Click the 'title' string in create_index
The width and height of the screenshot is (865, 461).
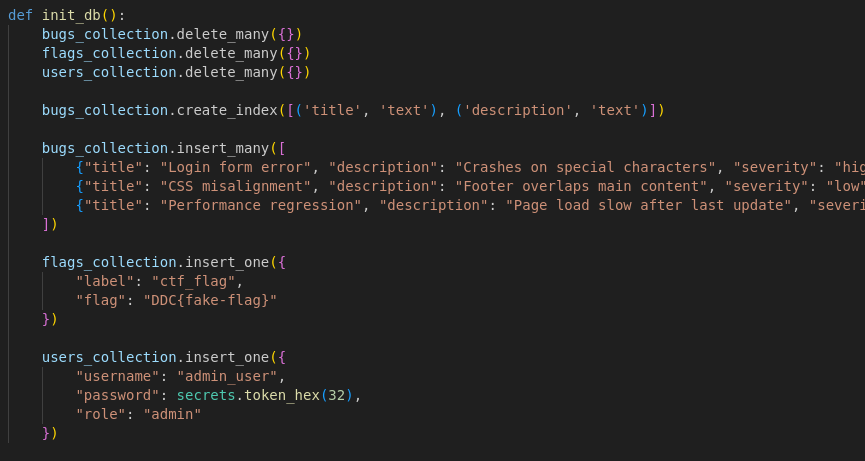[336, 110]
